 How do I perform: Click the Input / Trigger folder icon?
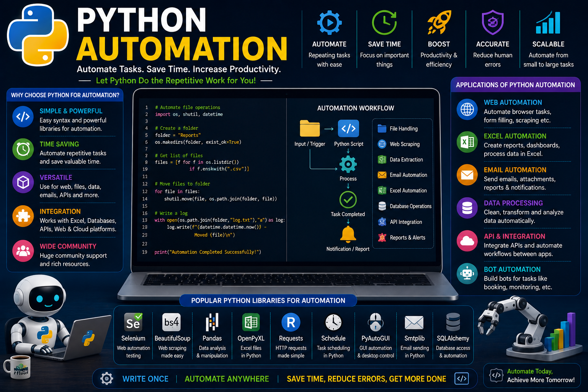coord(310,128)
